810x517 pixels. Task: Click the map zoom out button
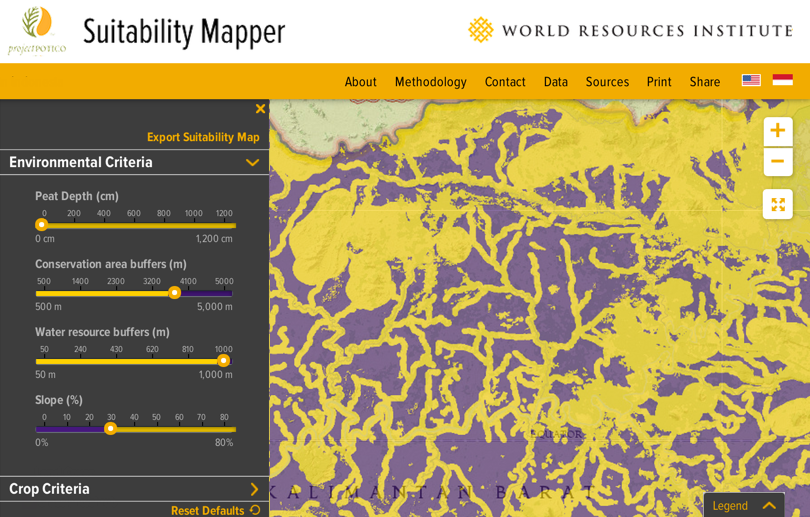coord(777,161)
